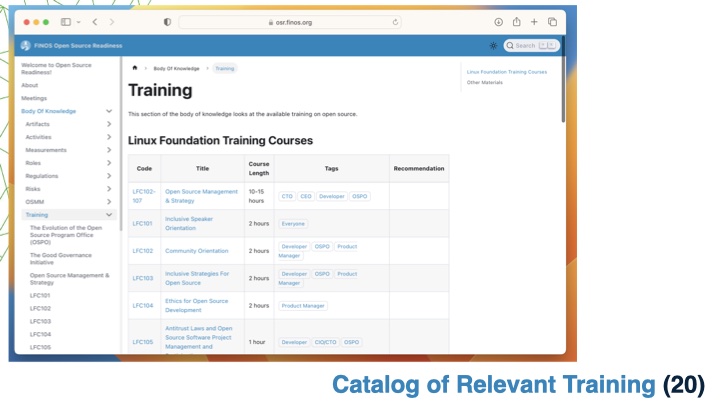Open the About sidebar item
Viewport: 720px width, 405px height.
(29, 85)
